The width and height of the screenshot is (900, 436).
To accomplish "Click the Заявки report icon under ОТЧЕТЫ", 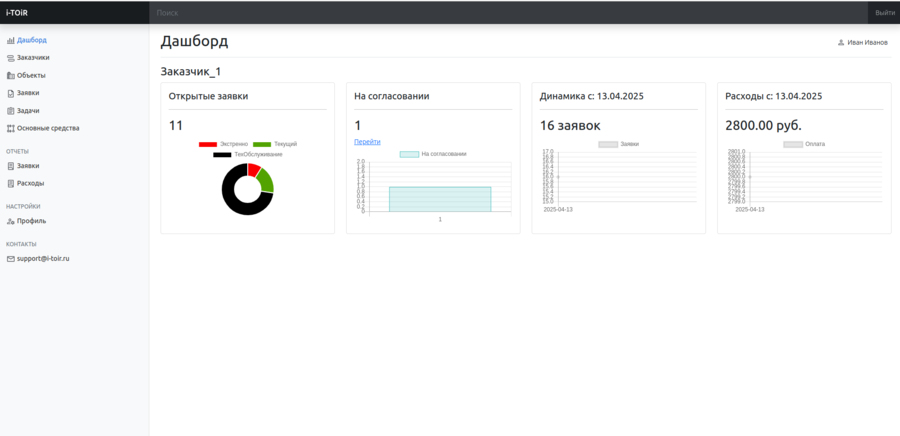I will tap(10, 166).
